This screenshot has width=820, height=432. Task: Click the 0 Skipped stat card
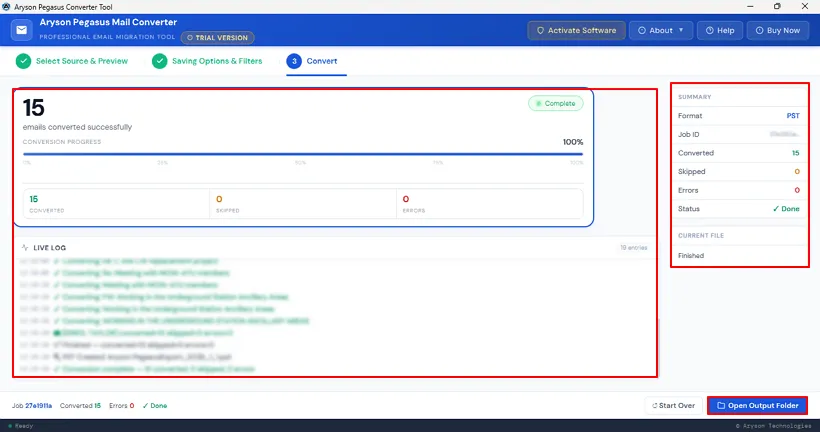(303, 204)
